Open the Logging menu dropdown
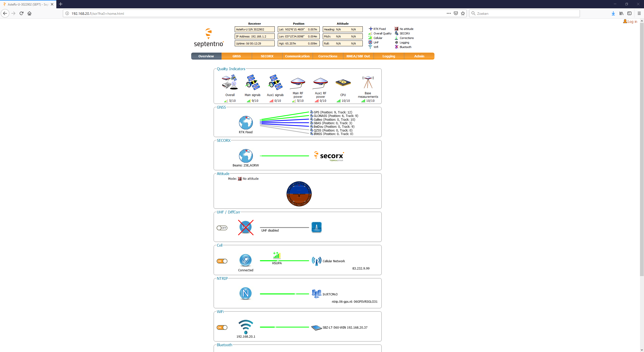This screenshot has height=352, width=644. click(x=388, y=56)
